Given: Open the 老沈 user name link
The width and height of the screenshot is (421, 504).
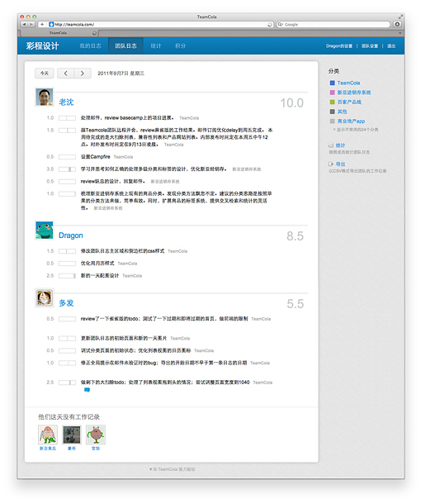Looking at the screenshot, I should tap(66, 102).
